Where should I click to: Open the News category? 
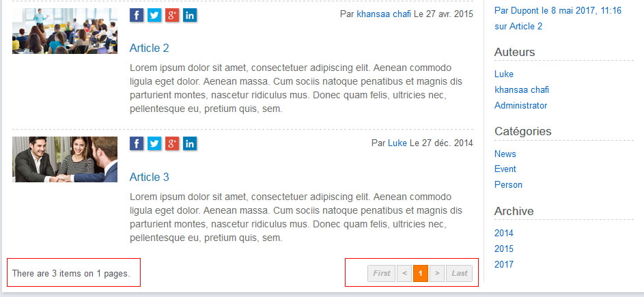[505, 154]
